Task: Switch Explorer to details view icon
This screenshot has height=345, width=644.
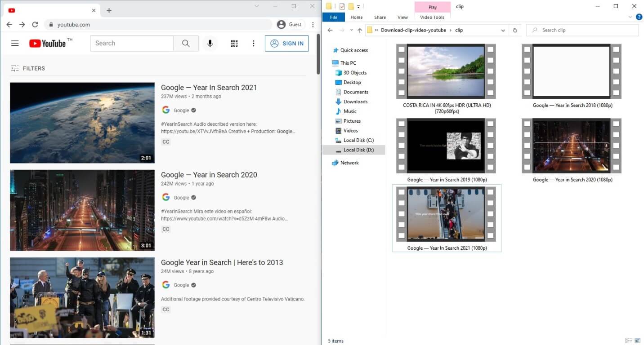Action: pos(628,341)
